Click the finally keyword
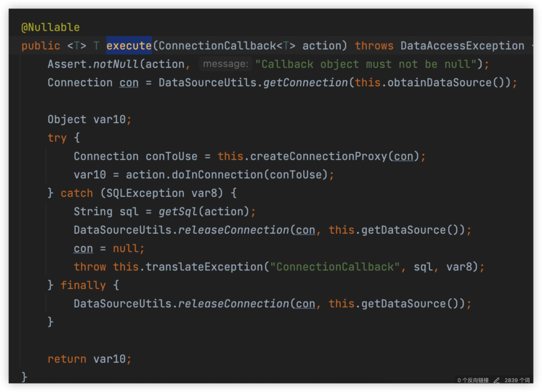This screenshot has width=542, height=392. 83,285
